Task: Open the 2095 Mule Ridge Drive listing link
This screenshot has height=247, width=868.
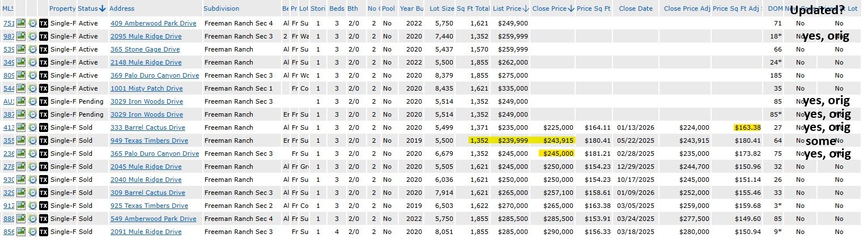Action: tap(146, 36)
